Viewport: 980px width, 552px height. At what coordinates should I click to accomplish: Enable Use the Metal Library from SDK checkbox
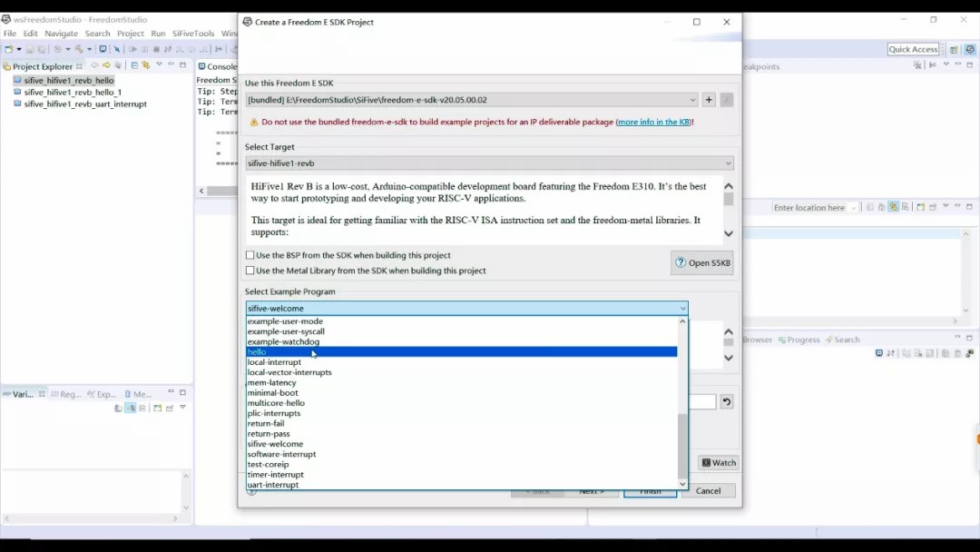[250, 271]
